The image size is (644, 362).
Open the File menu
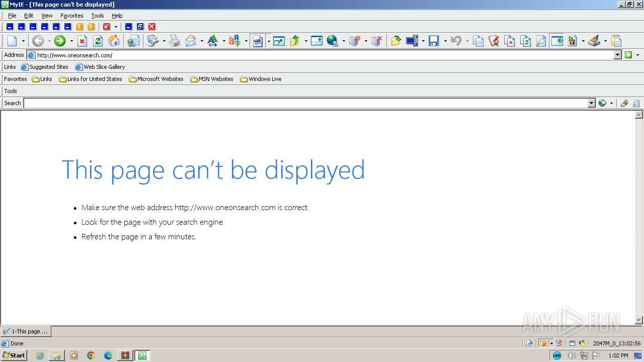pyautogui.click(x=12, y=16)
